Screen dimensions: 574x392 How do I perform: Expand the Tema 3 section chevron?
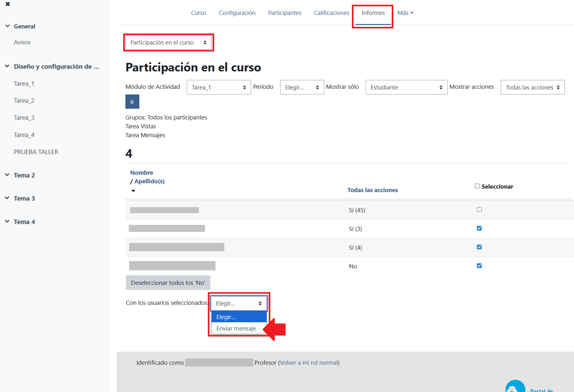click(7, 198)
